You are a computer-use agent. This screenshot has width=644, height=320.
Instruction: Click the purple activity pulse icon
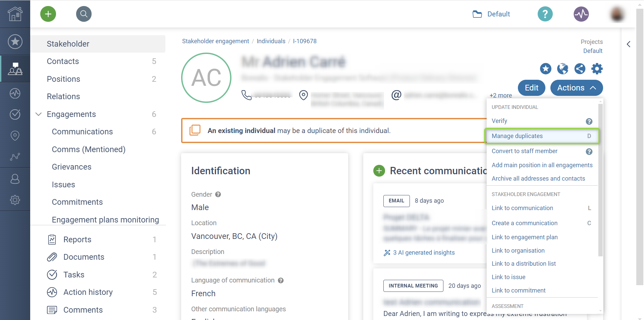tap(581, 14)
